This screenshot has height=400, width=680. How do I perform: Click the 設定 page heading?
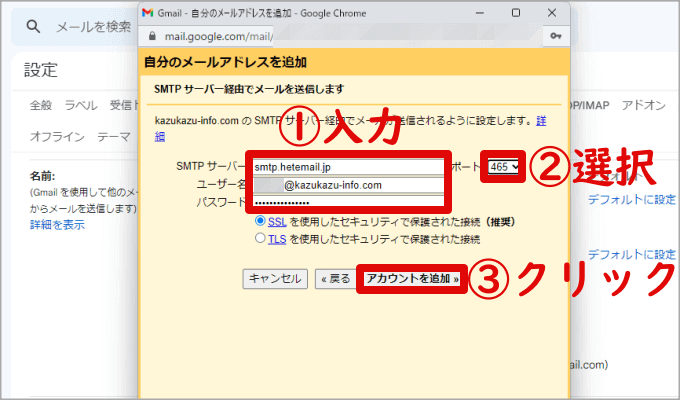click(x=41, y=70)
